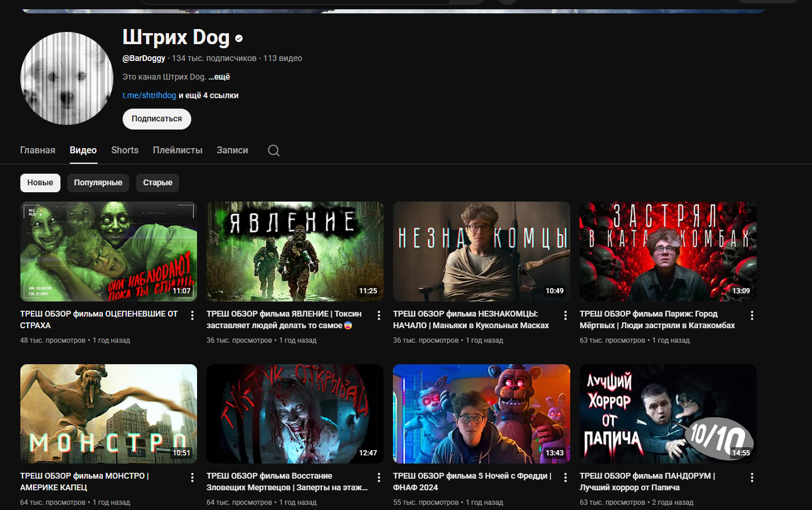Subscribe with the Подписаться button
Screen dimensions: 812x510
157,118
